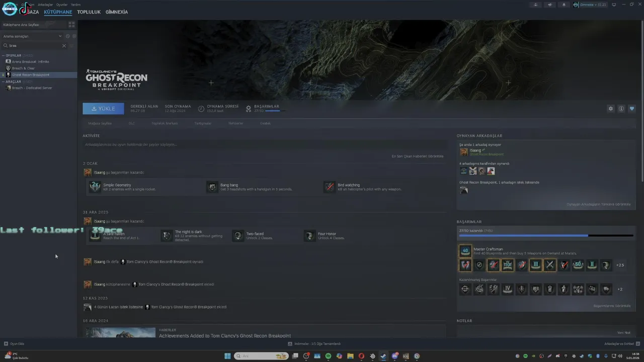
Task: Open the Yardım menu
Action: [75, 5]
